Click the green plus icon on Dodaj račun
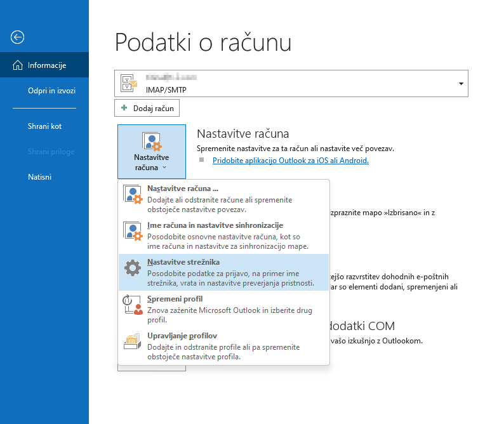This screenshot has height=424, width=504. tap(124, 109)
